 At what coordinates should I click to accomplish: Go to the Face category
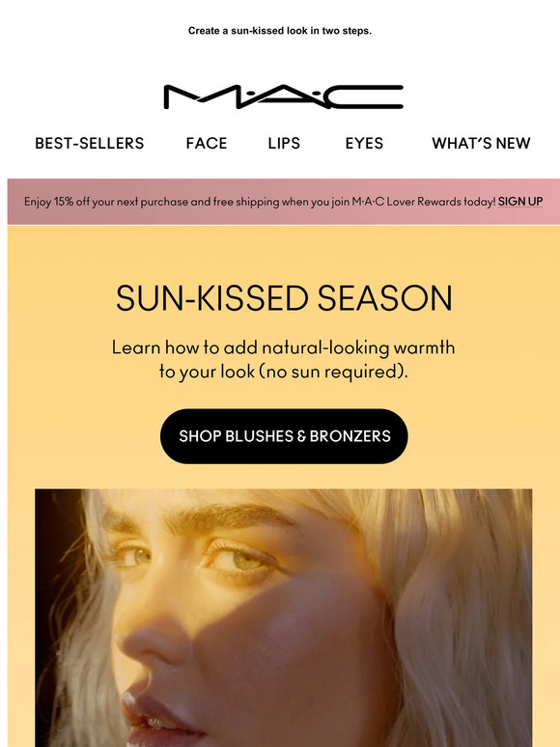[x=207, y=143]
